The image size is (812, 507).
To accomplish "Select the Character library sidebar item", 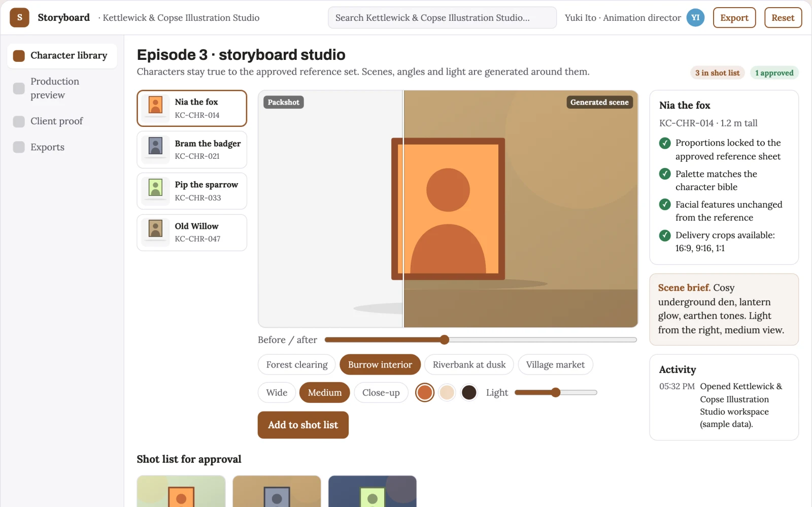I will (62, 55).
